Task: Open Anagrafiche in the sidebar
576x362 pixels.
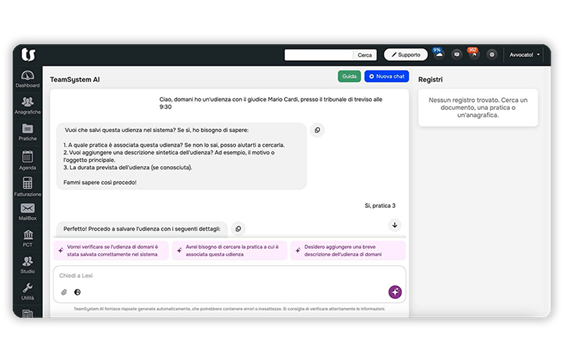Action: (28, 105)
